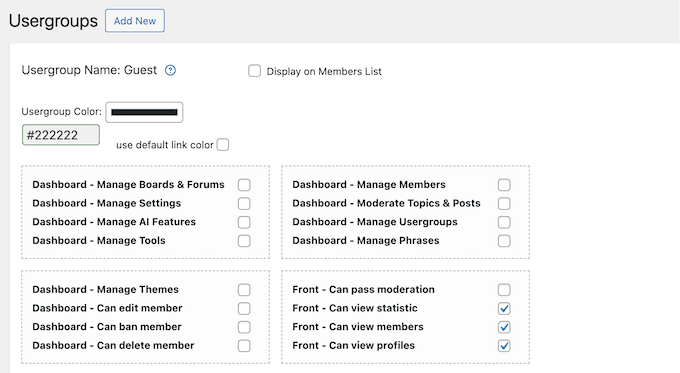Viewport: 680px width, 373px height.
Task: Click the #222222 color hex field
Action: pyautogui.click(x=61, y=135)
